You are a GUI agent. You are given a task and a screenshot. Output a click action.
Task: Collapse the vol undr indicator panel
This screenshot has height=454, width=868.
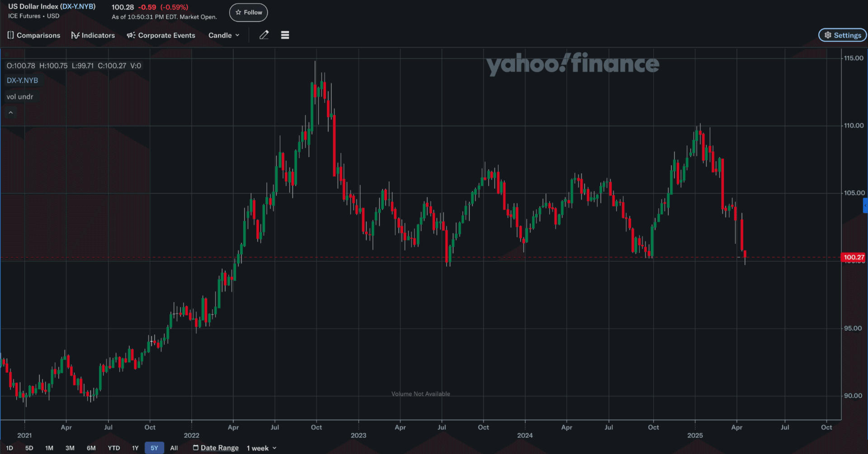(10, 112)
